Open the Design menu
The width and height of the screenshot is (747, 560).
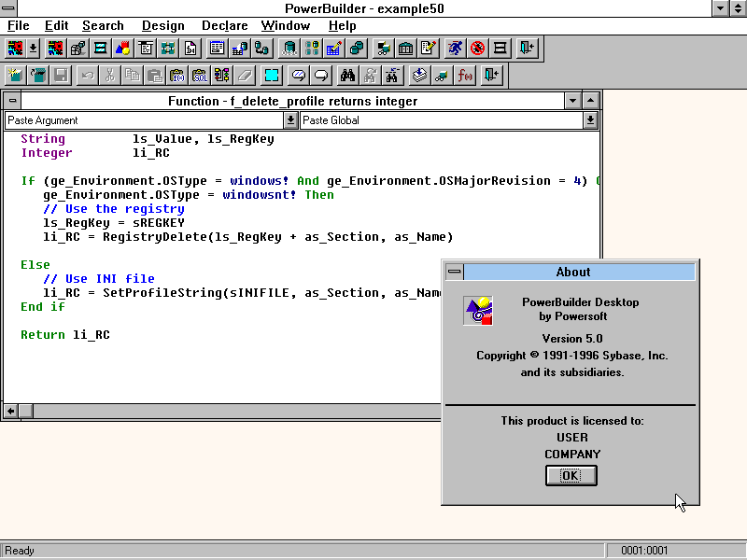tap(162, 26)
